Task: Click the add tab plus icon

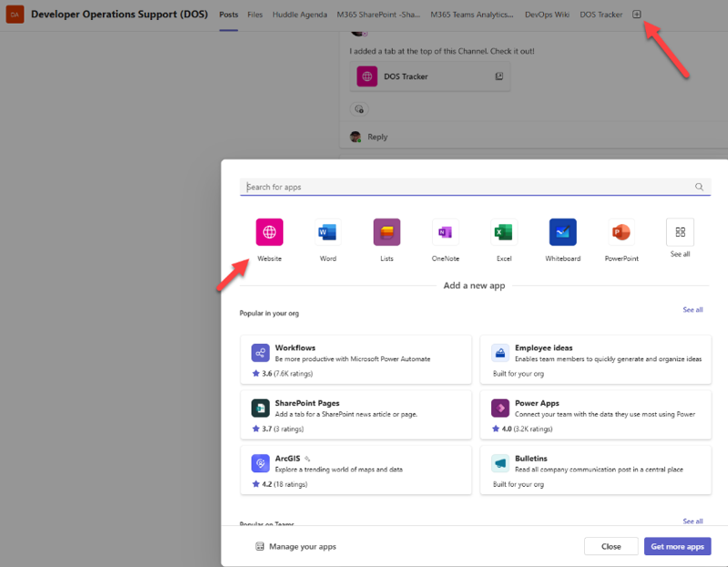Action: coord(637,15)
